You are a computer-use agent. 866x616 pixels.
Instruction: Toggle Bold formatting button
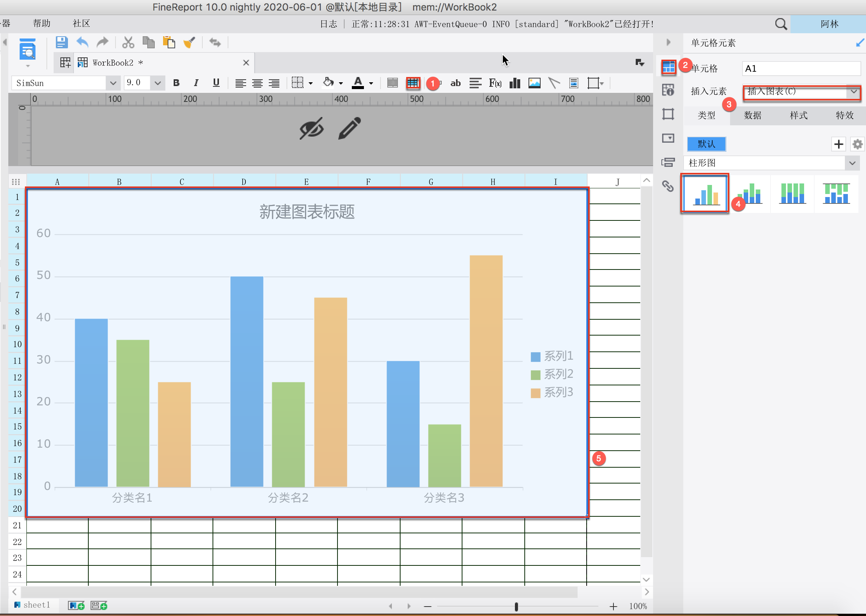(176, 83)
